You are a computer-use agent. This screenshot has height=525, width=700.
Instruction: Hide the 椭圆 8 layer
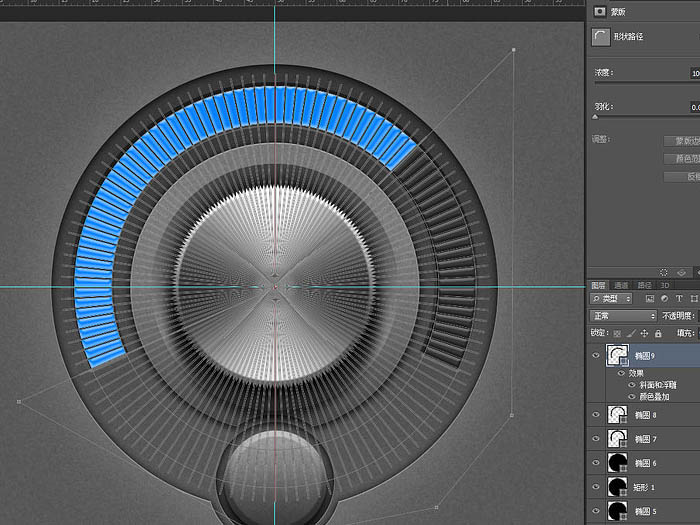pyautogui.click(x=597, y=413)
